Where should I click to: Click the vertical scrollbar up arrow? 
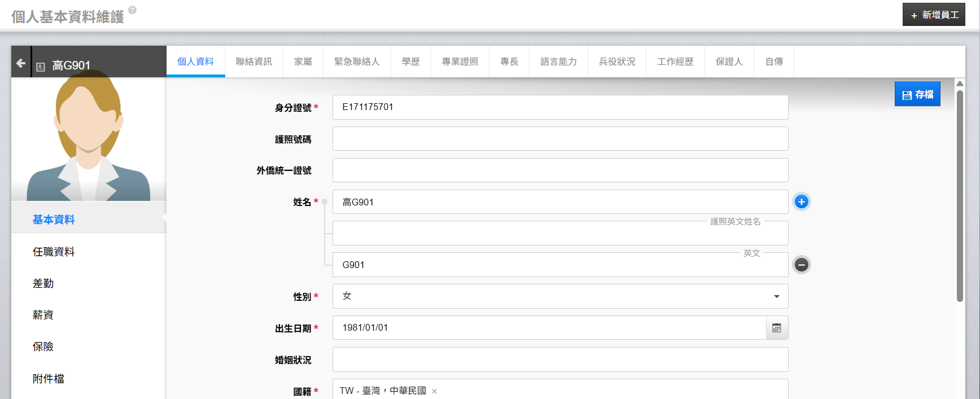pos(960,84)
